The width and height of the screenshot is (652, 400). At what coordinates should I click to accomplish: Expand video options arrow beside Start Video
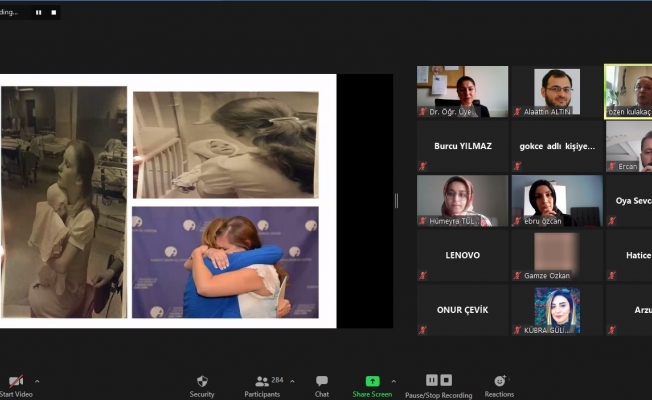coord(37,381)
